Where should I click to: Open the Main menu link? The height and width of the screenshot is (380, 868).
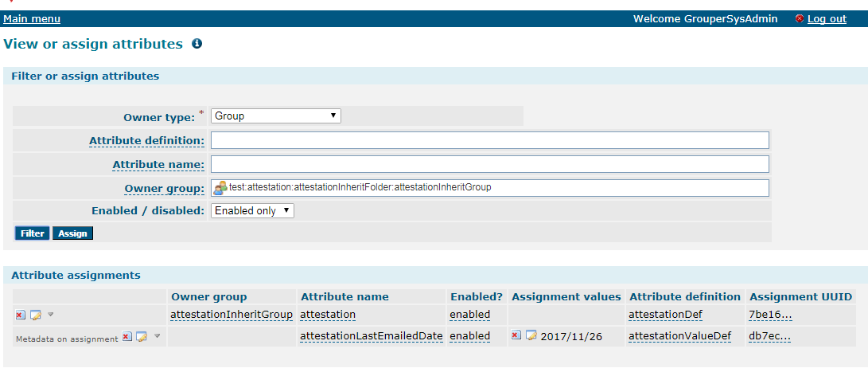pyautogui.click(x=32, y=19)
